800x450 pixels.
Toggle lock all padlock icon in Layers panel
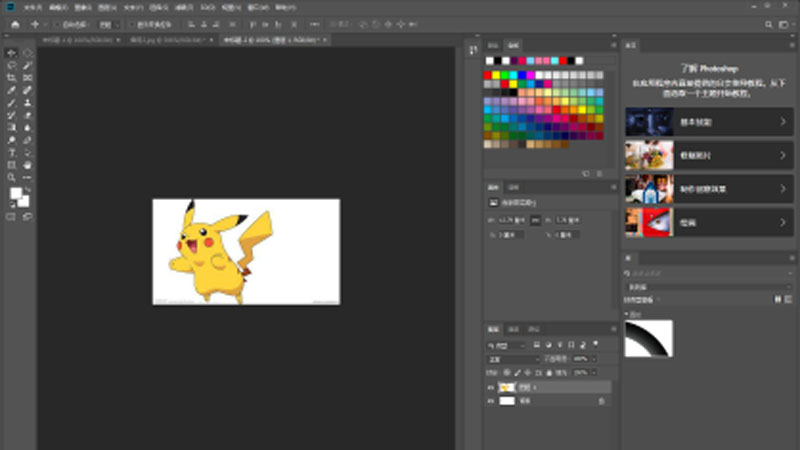tap(549, 373)
